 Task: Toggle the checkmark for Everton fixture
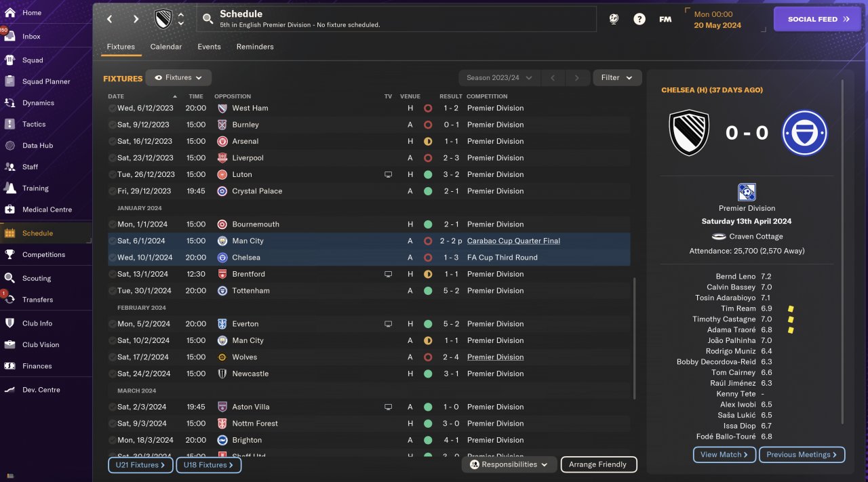click(112, 324)
